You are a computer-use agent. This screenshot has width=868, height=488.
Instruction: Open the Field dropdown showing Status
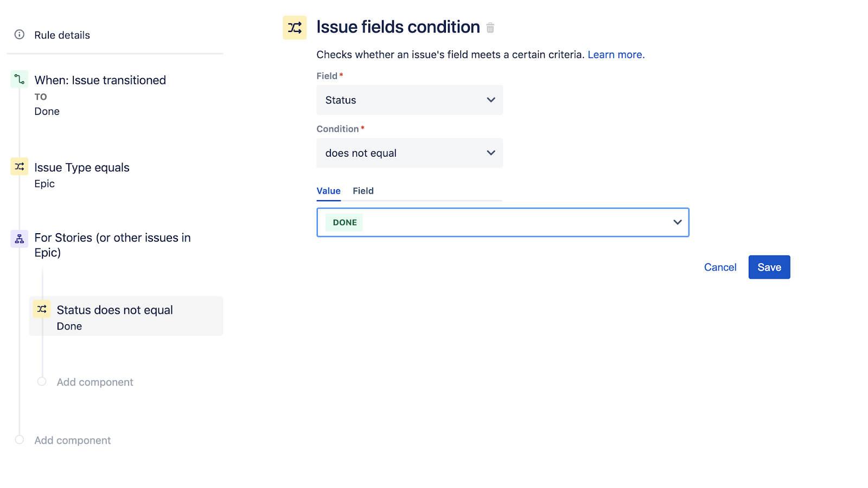pyautogui.click(x=409, y=100)
